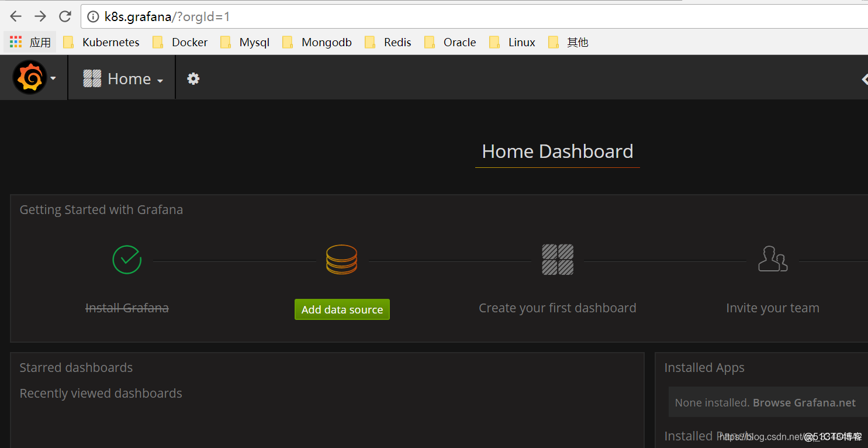Click the Getting Started with Grafana heading

101,209
